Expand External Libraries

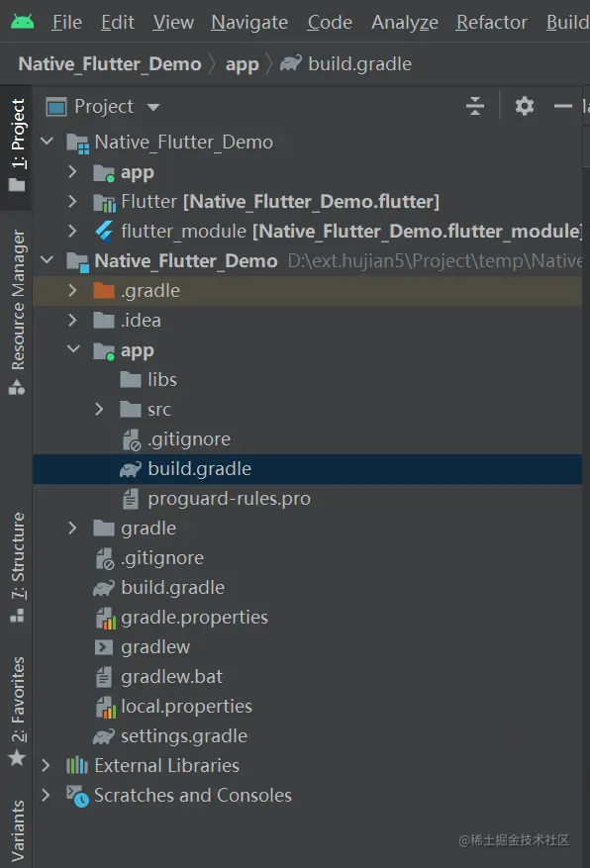pyautogui.click(x=47, y=765)
